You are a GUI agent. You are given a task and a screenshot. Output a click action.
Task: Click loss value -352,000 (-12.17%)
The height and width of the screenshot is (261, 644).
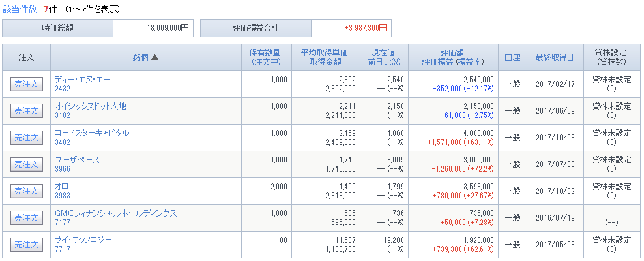coord(463,88)
